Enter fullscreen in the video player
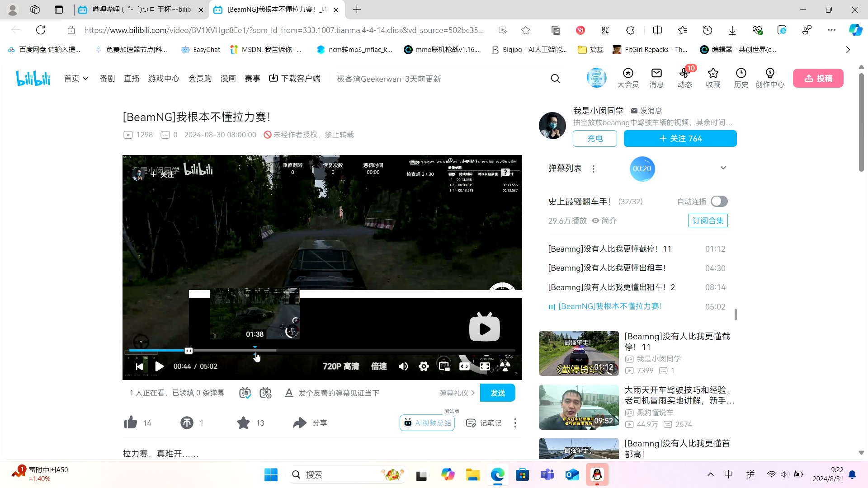Viewport: 868px width, 488px height. point(485,366)
